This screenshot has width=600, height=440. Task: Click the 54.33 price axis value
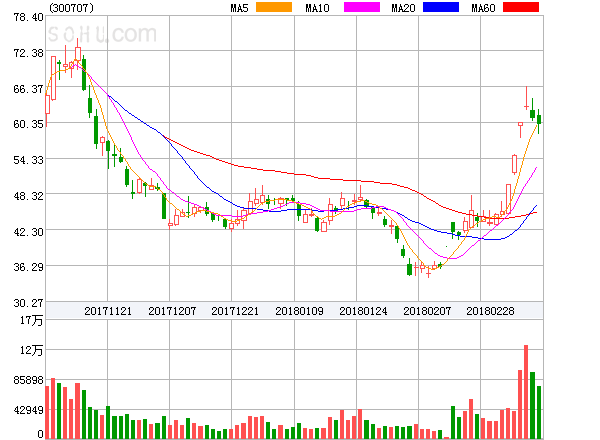(x=28, y=160)
